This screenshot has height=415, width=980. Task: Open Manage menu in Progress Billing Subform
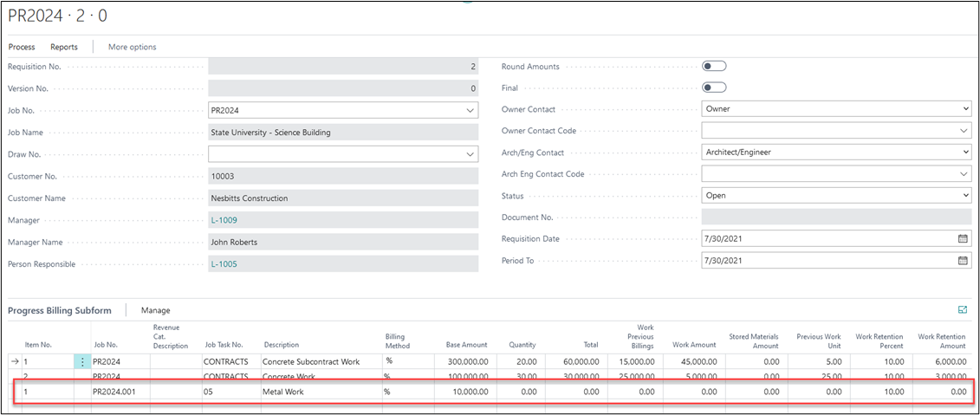(156, 310)
